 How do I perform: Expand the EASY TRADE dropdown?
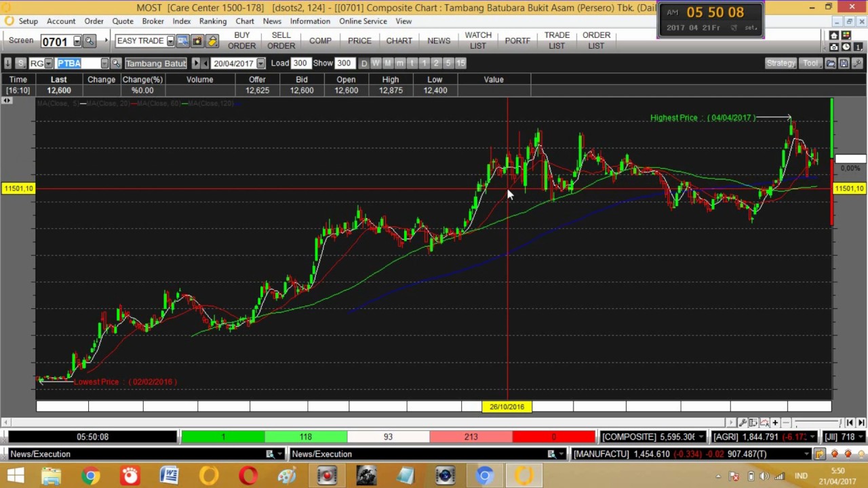[170, 41]
